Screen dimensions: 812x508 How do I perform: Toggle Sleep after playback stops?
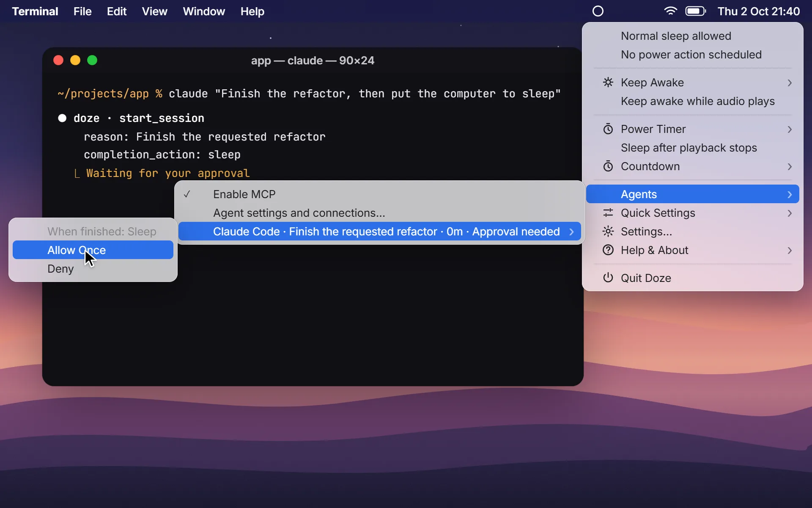693,148
